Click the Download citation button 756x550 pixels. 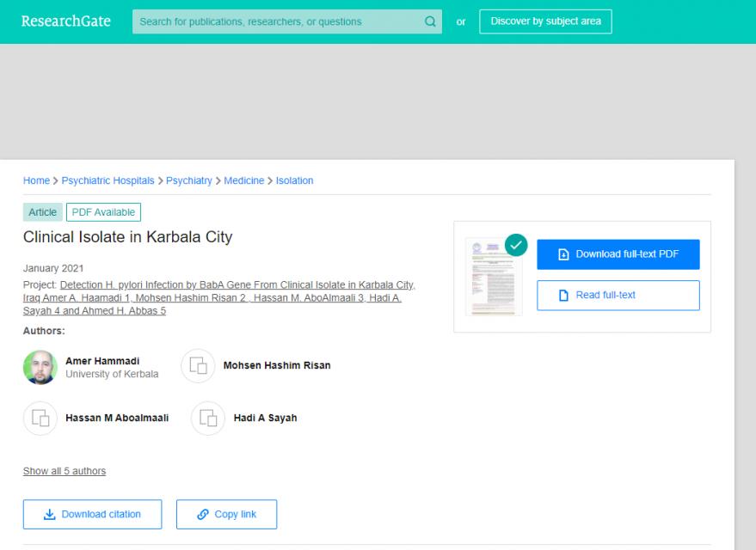(x=93, y=515)
